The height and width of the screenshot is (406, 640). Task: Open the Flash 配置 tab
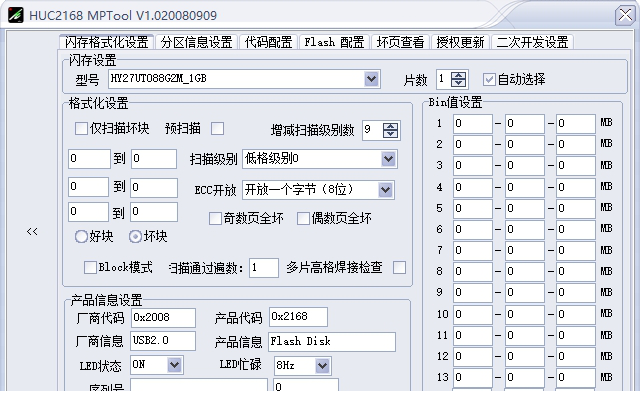pos(334,42)
